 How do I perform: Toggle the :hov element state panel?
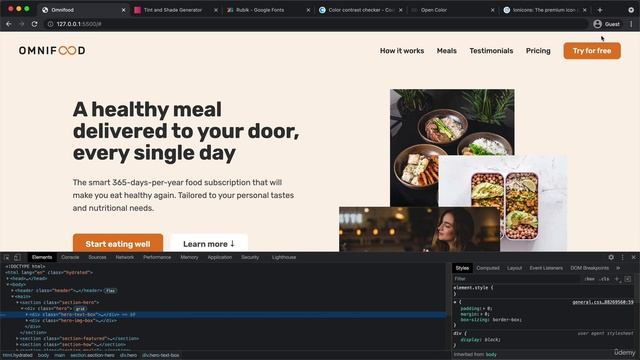[x=589, y=279]
